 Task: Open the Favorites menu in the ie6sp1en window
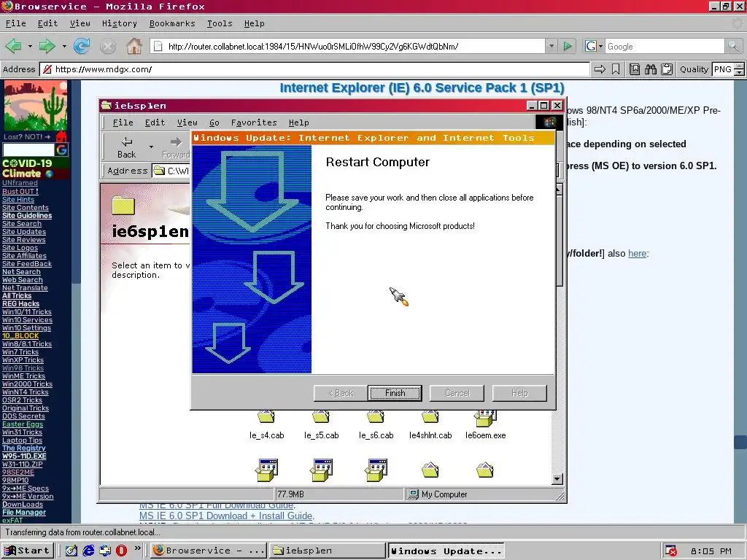tap(254, 122)
